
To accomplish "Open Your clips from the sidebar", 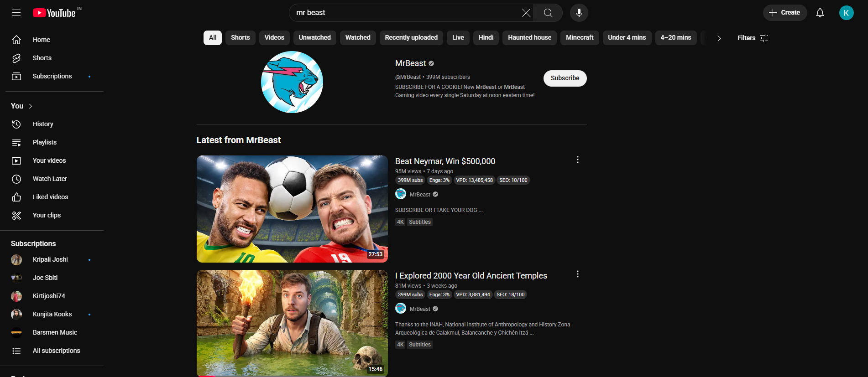I will click(x=47, y=215).
